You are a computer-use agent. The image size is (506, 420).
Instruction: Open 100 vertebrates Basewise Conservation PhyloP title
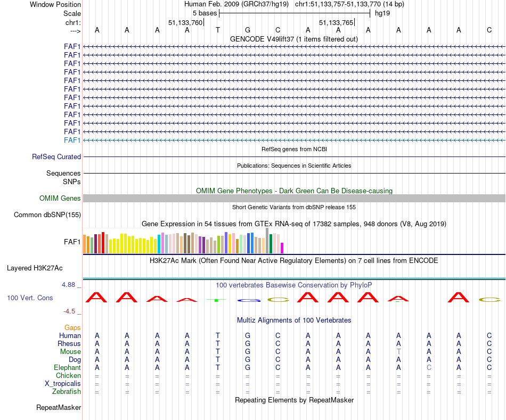coord(294,285)
